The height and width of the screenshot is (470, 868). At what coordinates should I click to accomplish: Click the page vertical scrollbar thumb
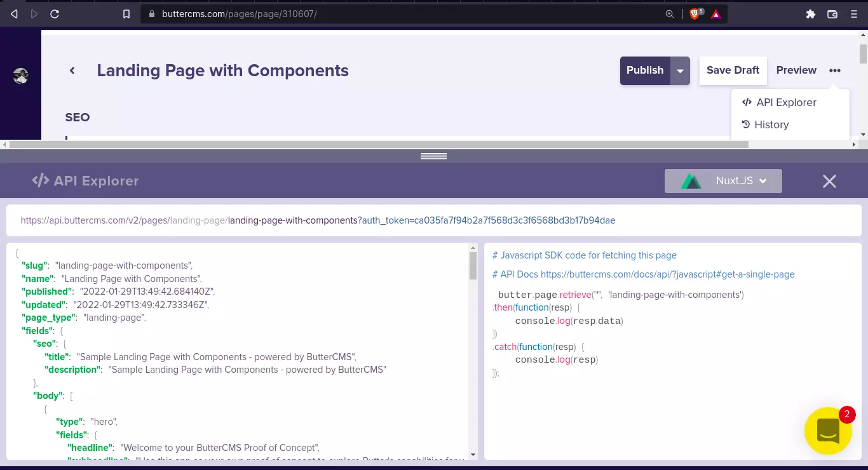(863, 53)
